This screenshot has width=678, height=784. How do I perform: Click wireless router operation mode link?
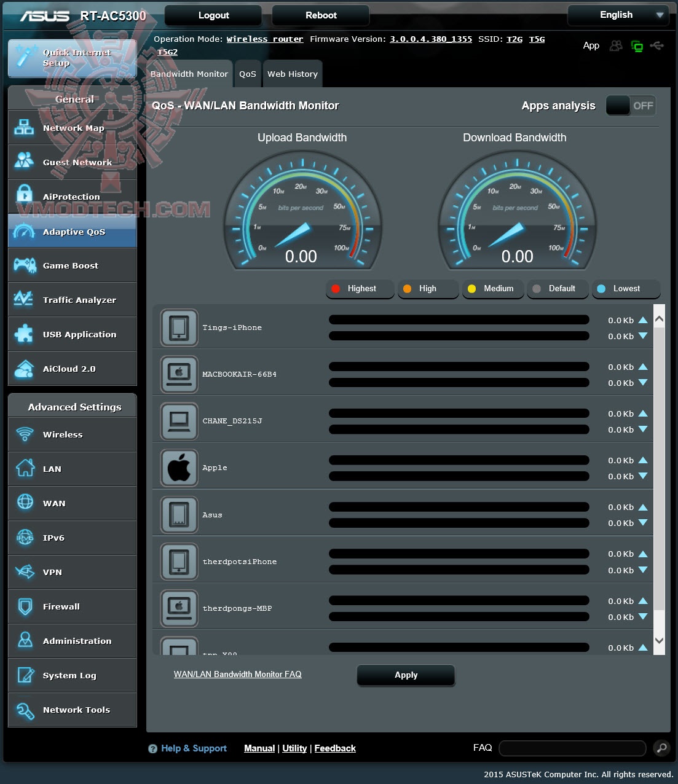point(265,39)
